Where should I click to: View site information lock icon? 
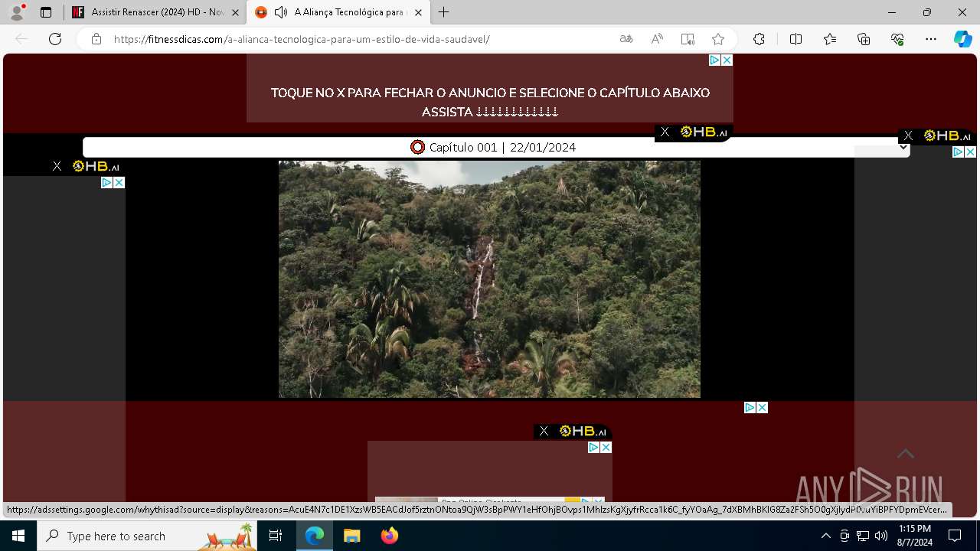(96, 39)
